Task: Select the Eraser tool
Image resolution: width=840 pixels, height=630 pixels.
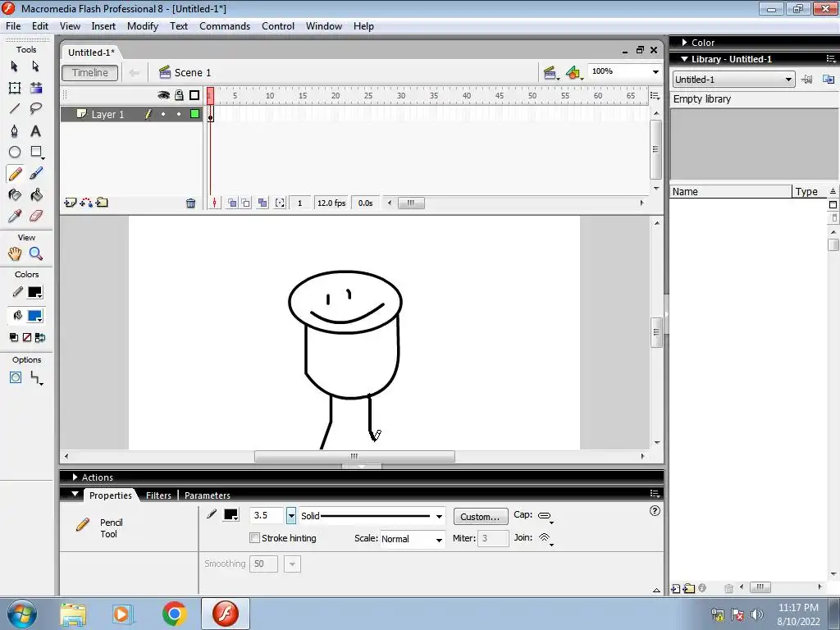Action: click(36, 217)
